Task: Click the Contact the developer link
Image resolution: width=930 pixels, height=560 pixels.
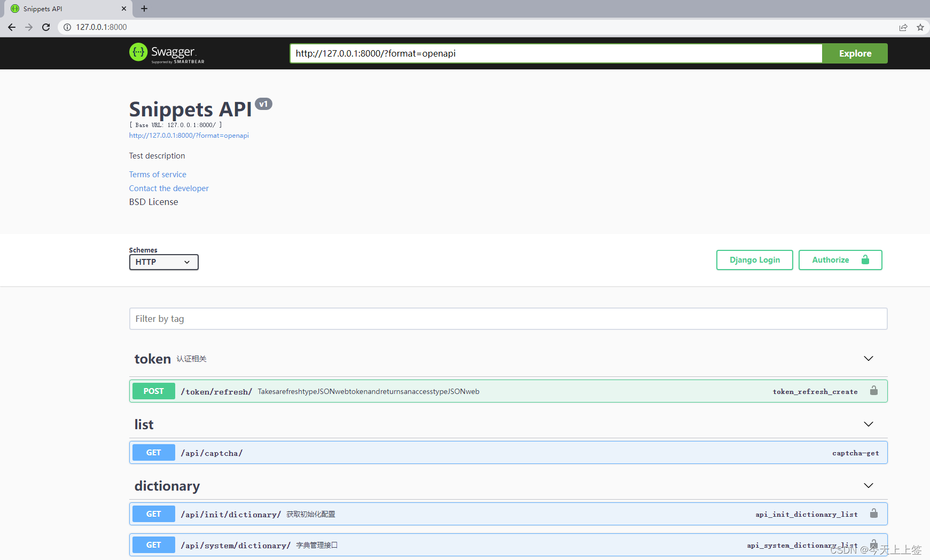Action: [x=168, y=188]
